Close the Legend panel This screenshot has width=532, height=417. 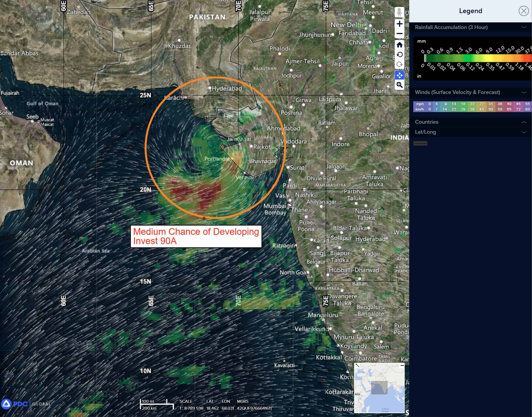click(523, 11)
